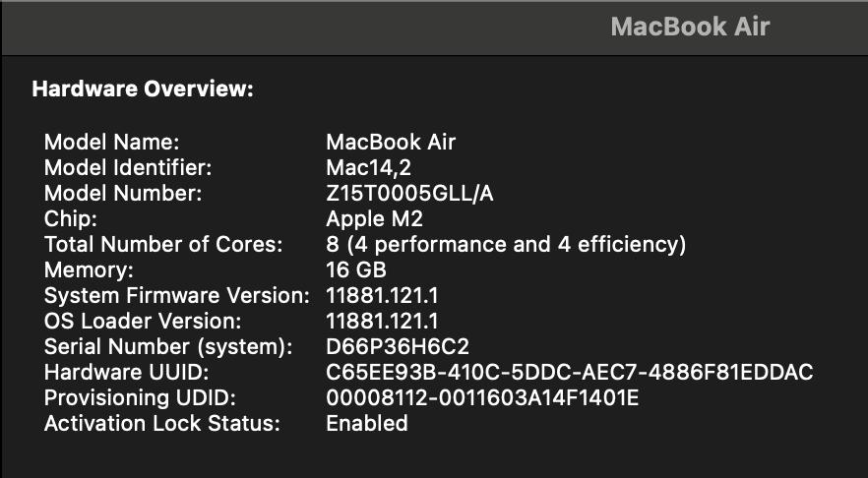The image size is (868, 478).
Task: Click the Provisioning UDID label
Action: pos(140,397)
